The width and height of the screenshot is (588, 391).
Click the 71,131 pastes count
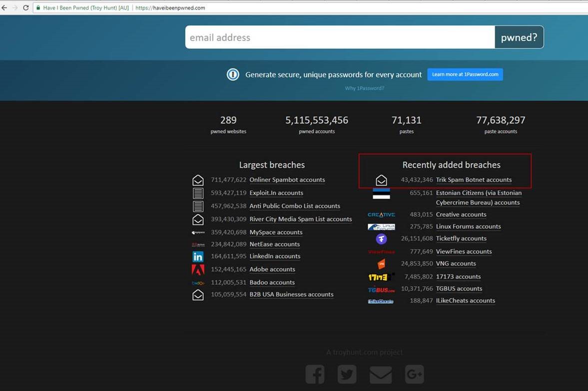tap(407, 120)
